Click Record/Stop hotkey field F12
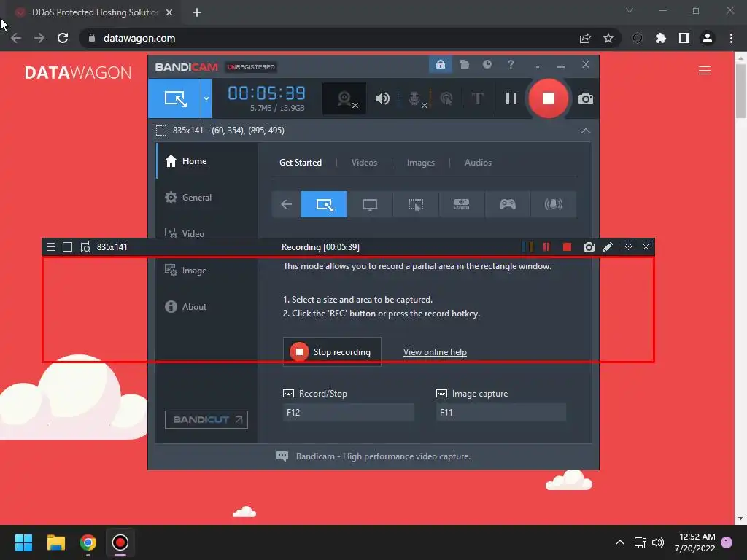The image size is (747, 560). [348, 413]
